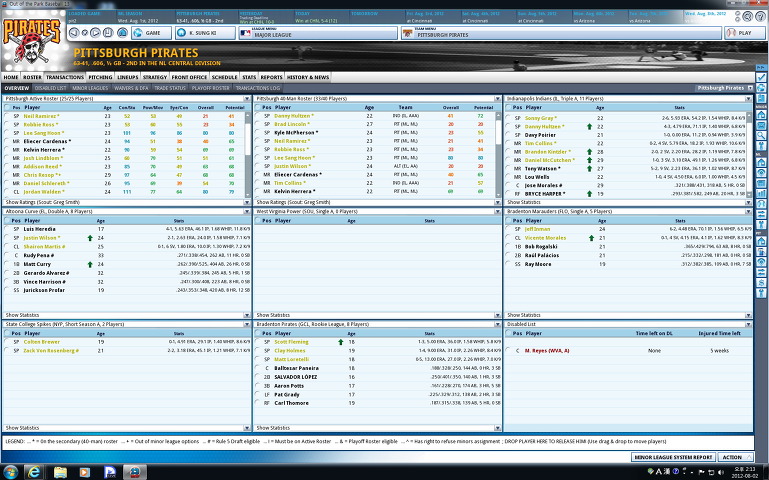Screen dimensions: 769x480
Task: Click the ACTION button at the bottom right
Action: point(736,457)
